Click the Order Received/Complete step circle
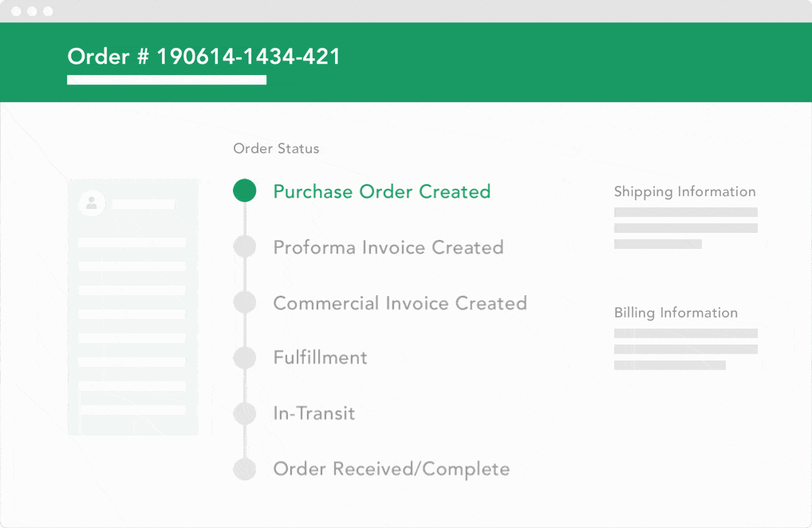Screen dimensions: 812x528 pyautogui.click(x=245, y=469)
